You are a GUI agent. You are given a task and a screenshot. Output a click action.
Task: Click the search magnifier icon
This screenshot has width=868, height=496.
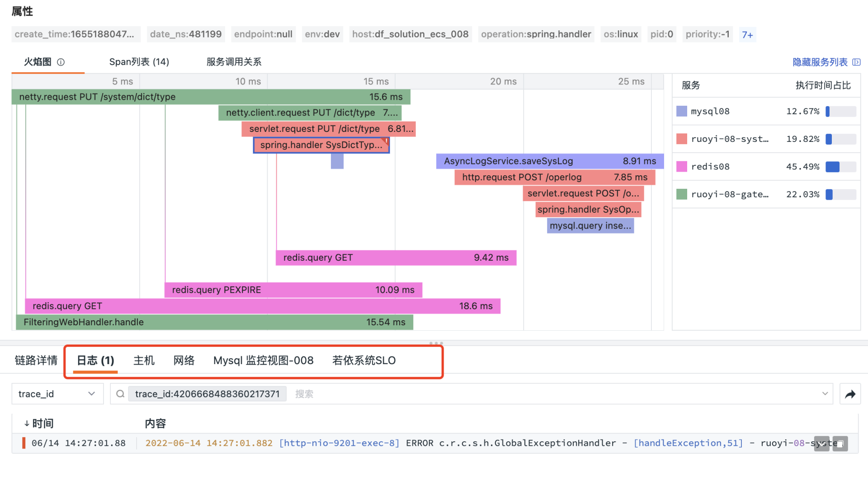click(120, 394)
